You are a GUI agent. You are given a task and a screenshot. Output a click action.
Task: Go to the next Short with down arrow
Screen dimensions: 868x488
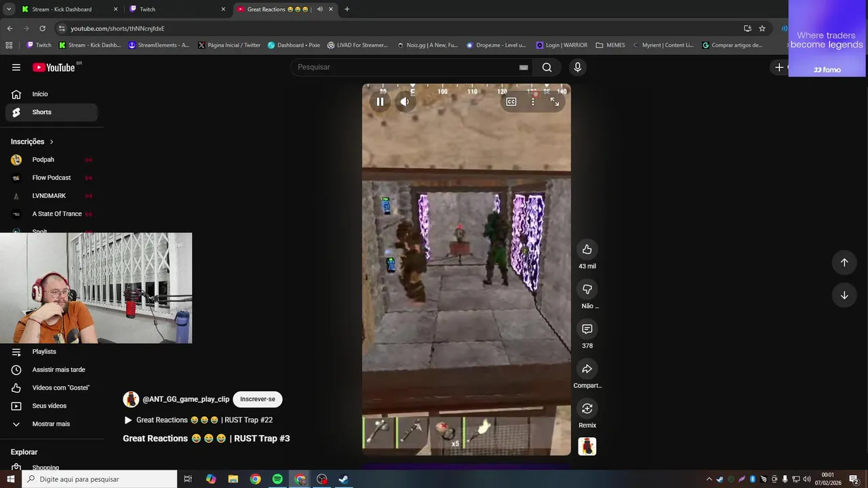[x=844, y=295]
